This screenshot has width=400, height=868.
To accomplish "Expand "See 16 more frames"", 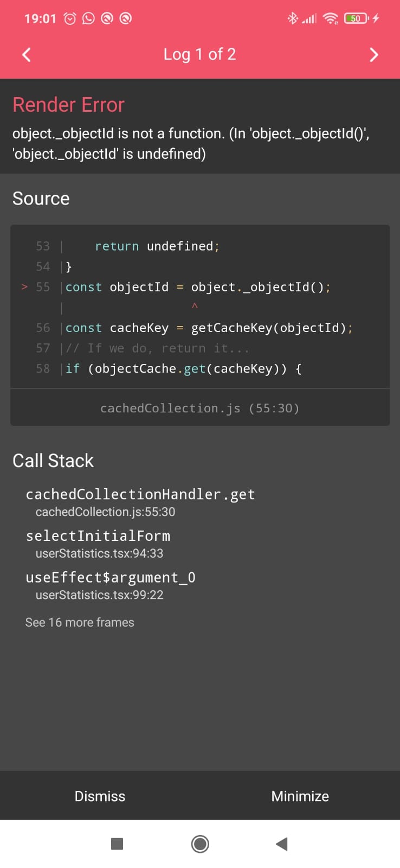I will coord(80,622).
